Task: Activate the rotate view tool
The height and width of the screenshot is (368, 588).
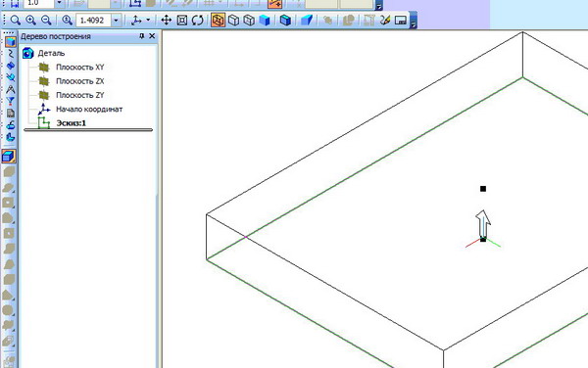Action: [x=198, y=21]
